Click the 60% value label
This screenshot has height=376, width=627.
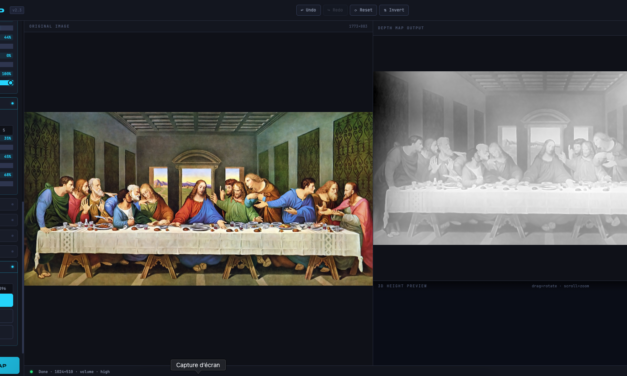[x=8, y=175]
